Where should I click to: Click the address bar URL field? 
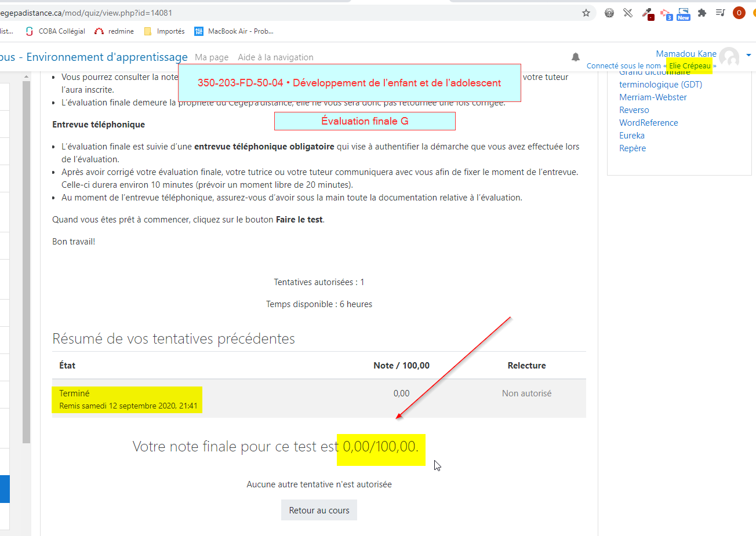coord(290,13)
